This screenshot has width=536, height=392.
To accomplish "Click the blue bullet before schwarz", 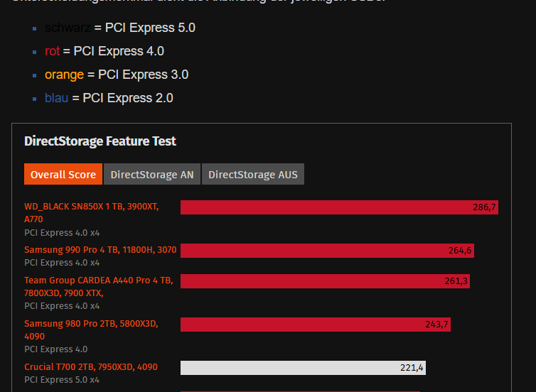I will [35, 29].
